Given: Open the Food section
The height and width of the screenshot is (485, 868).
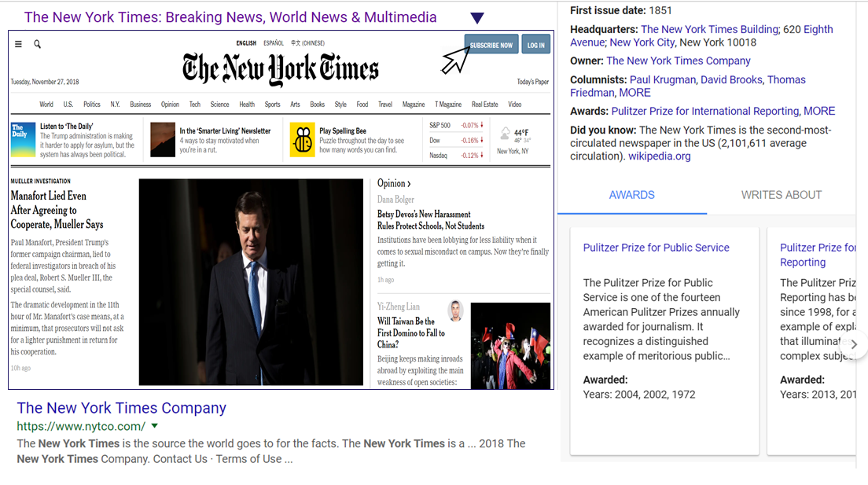Looking at the screenshot, I should pyautogui.click(x=362, y=104).
